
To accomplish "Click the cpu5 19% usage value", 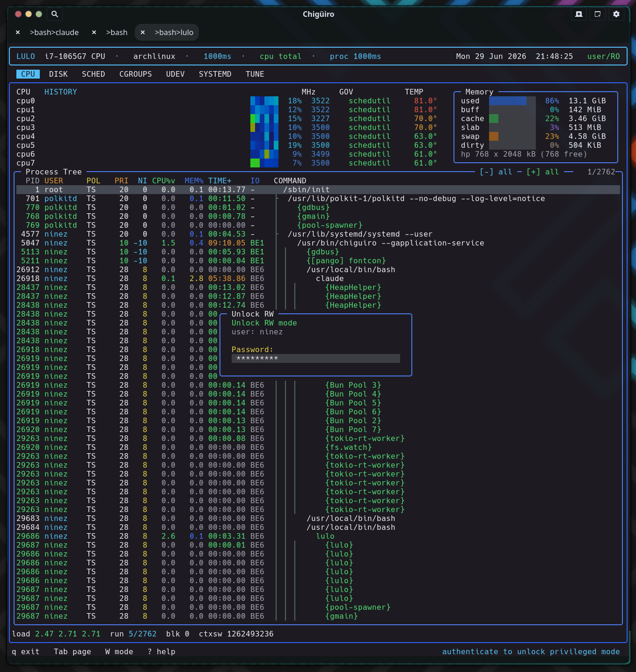I will (295, 145).
